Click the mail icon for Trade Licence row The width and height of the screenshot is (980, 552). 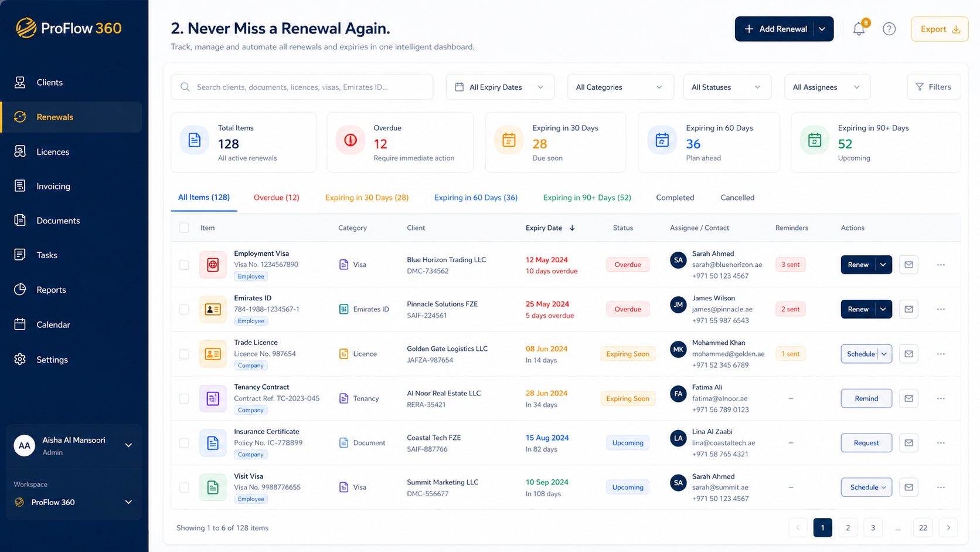click(x=908, y=354)
